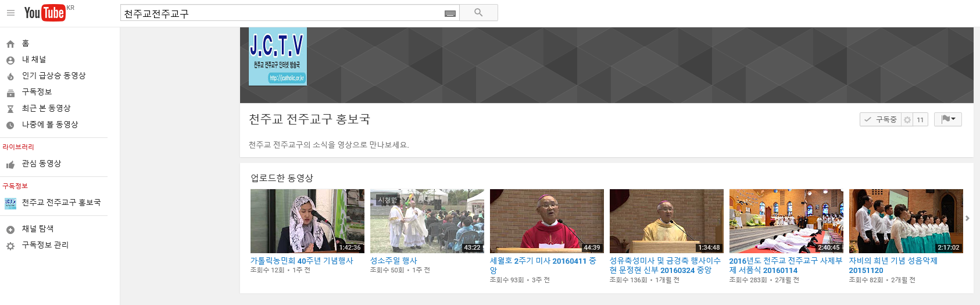Play thumbnail of 세월호 2주기 미사 video
The width and height of the screenshot is (980, 305).
(547, 221)
